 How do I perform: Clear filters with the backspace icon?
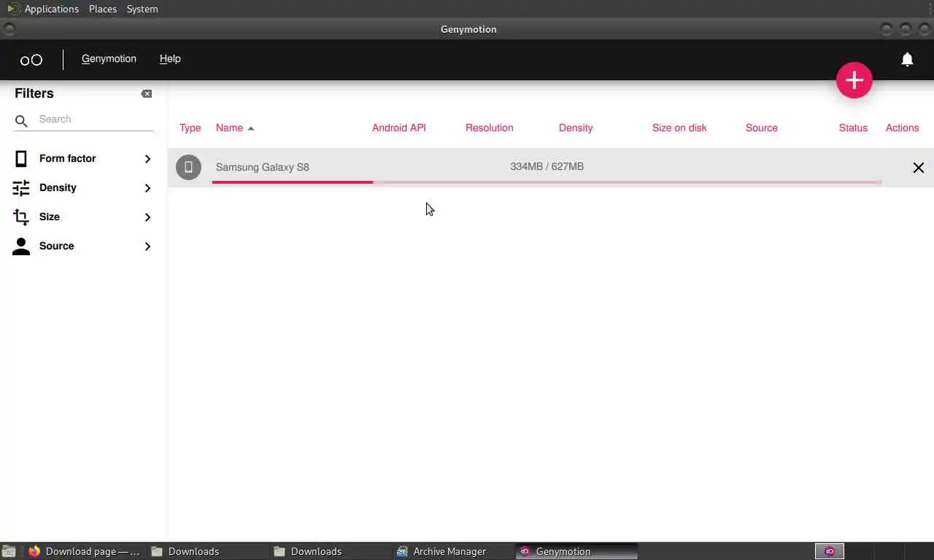click(x=147, y=93)
